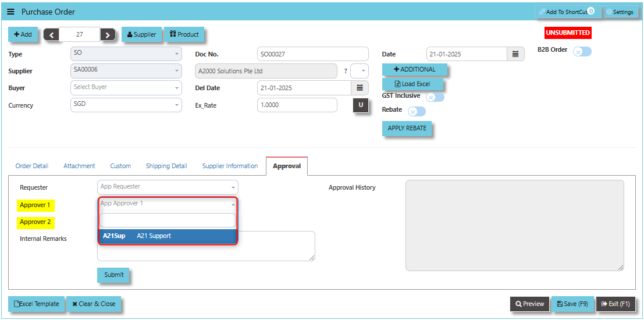Go to next purchase order record

pyautogui.click(x=108, y=35)
